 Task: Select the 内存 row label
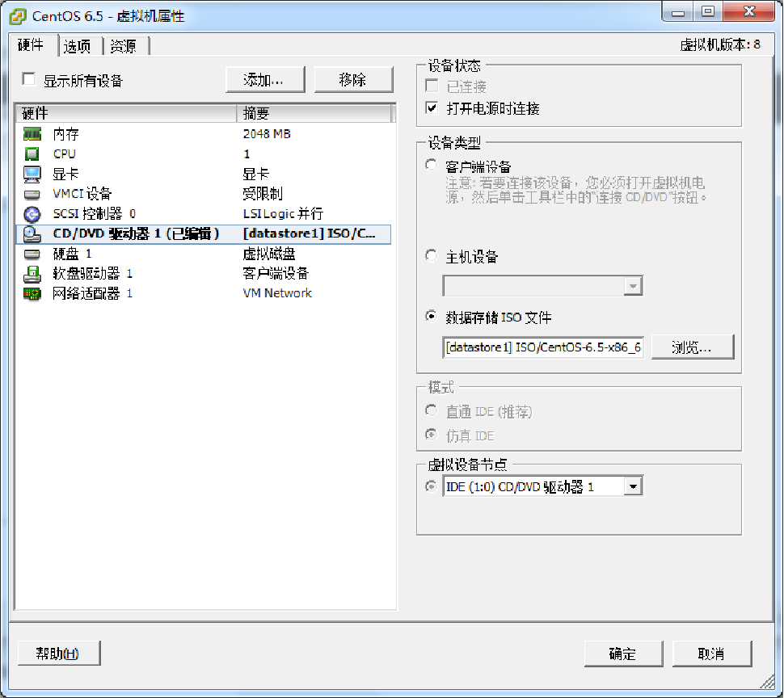pyautogui.click(x=66, y=134)
